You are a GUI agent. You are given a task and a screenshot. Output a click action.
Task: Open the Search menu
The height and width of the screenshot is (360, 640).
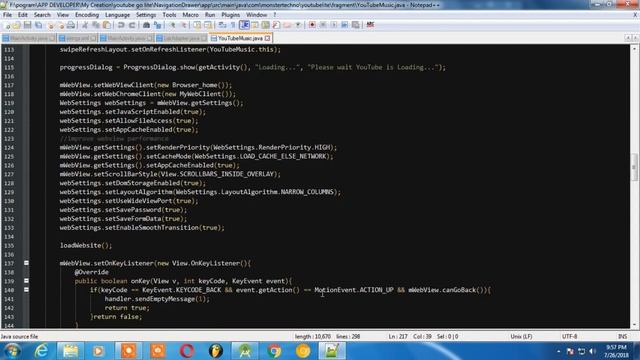pyautogui.click(x=42, y=15)
